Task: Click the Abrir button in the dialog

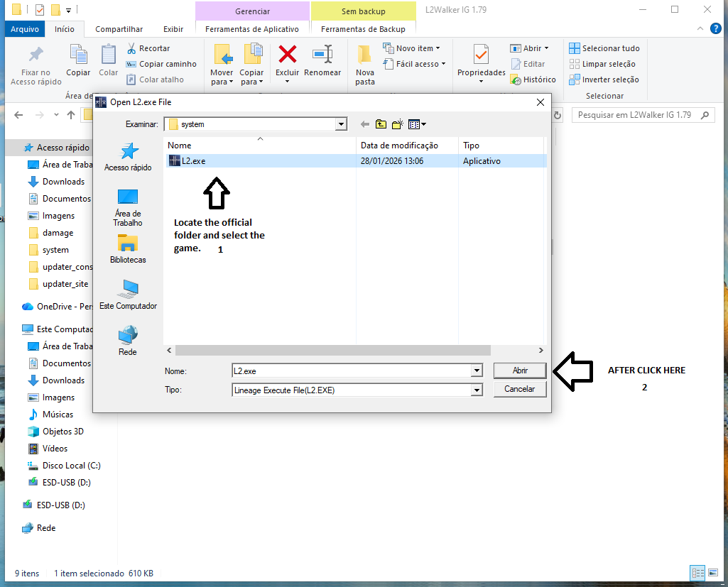Action: pyautogui.click(x=520, y=371)
